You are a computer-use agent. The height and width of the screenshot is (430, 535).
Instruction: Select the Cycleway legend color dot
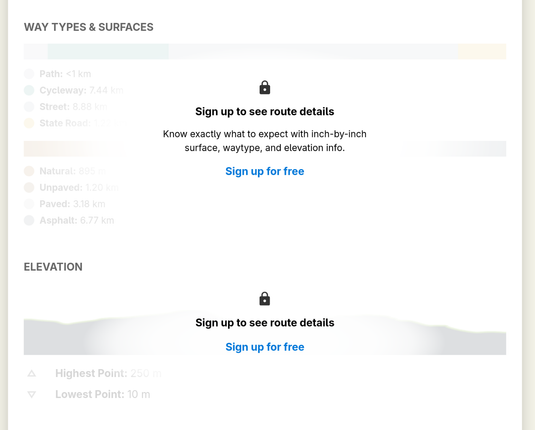[x=29, y=90]
